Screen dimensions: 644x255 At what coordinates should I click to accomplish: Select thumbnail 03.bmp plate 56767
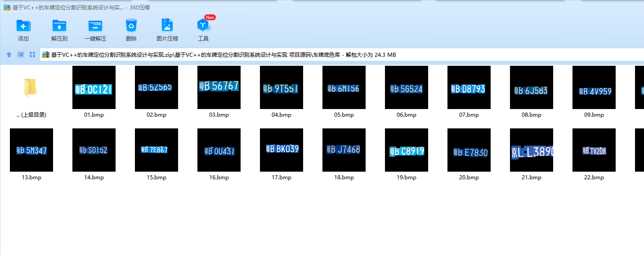tap(219, 87)
